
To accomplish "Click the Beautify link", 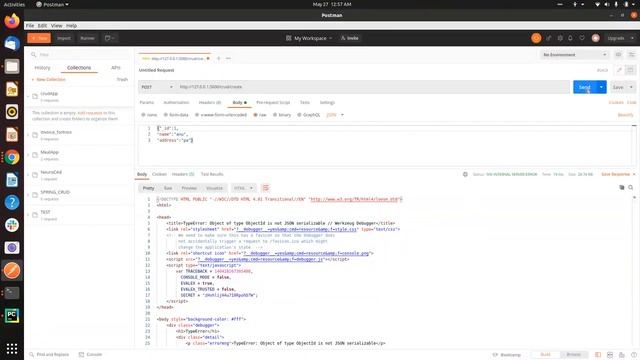I will tap(625, 115).
